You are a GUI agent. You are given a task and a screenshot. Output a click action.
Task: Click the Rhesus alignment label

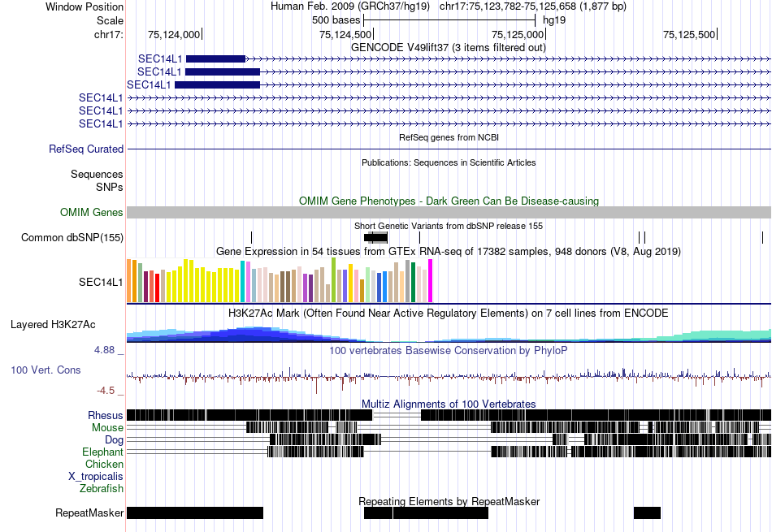click(106, 415)
